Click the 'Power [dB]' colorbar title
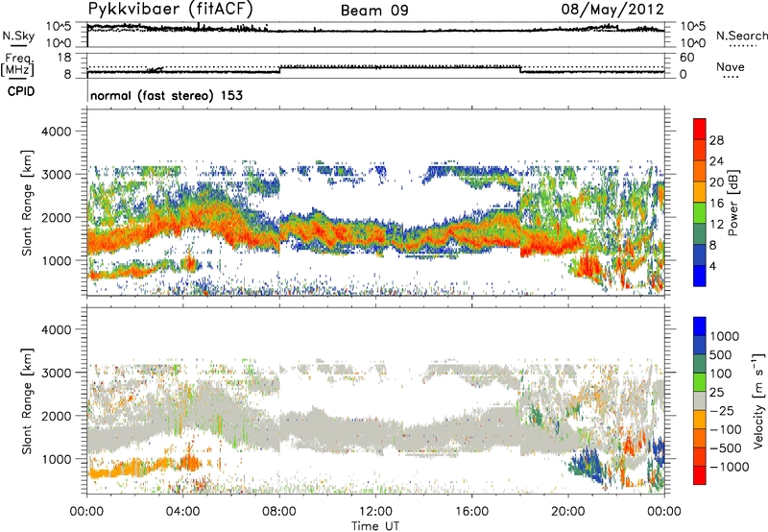The height and width of the screenshot is (532, 768). click(x=733, y=203)
